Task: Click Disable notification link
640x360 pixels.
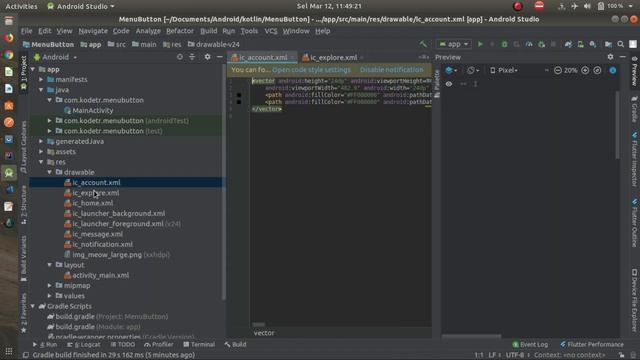Action: point(391,70)
